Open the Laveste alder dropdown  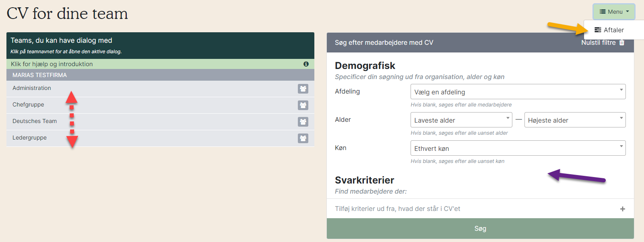pyautogui.click(x=461, y=120)
